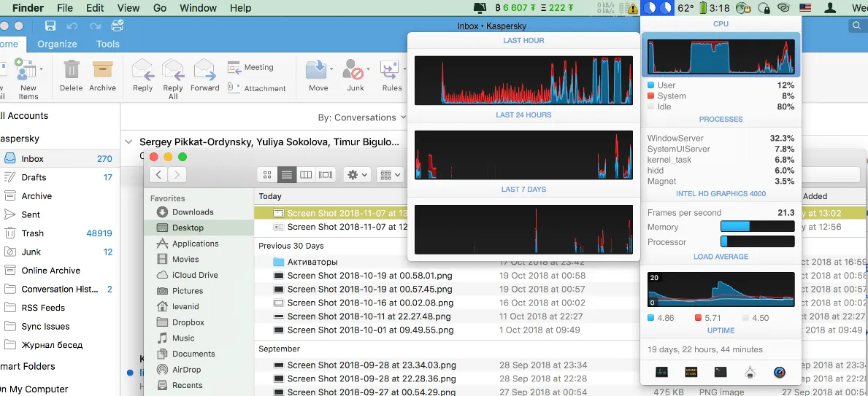The height and width of the screenshot is (396, 868).
Task: Open the Edit menu in the menu bar
Action: click(95, 8)
